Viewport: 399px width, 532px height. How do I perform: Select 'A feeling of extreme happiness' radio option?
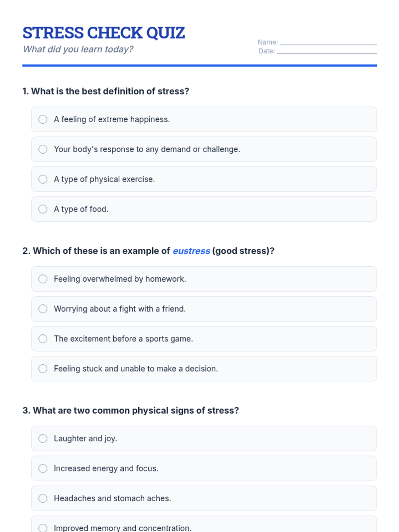click(43, 119)
